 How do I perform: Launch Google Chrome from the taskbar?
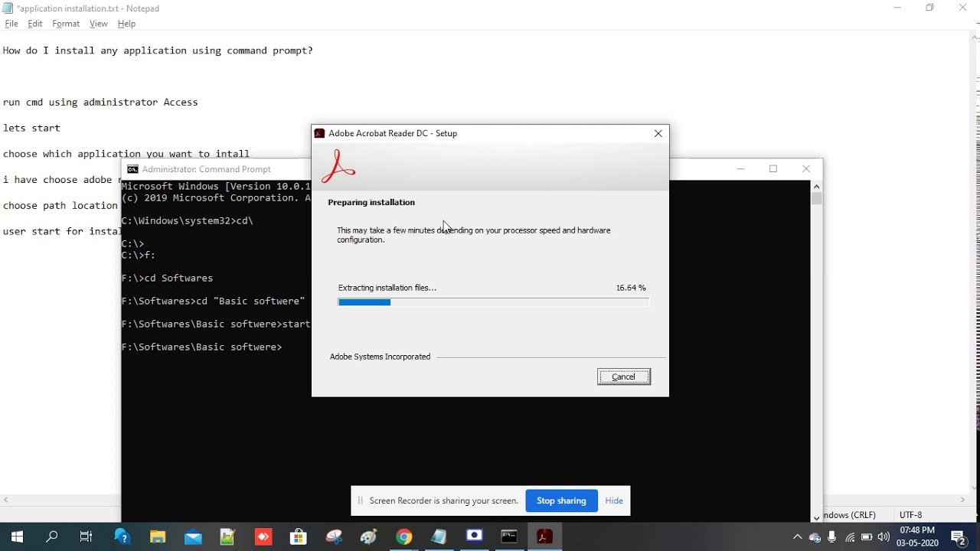(404, 536)
